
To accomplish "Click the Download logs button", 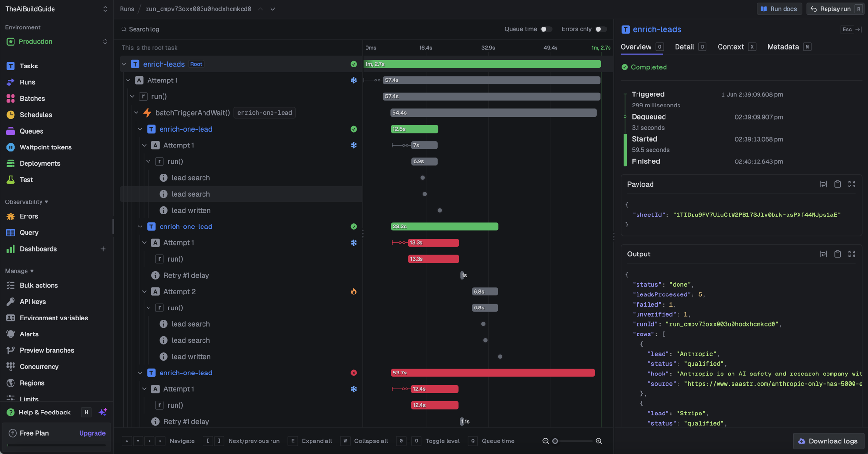I will click(x=828, y=441).
